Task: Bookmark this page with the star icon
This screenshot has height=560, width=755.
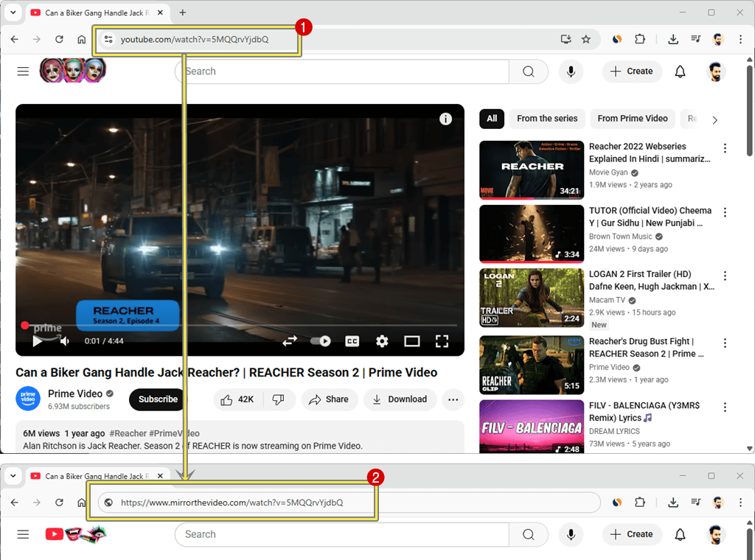Action: 586,40
